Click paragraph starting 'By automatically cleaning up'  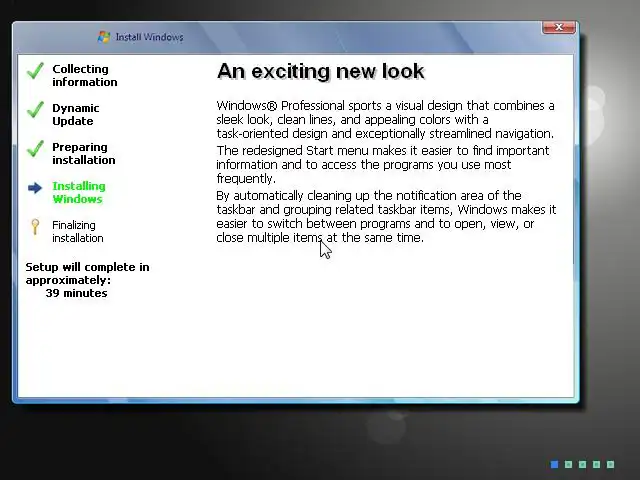(x=386, y=217)
